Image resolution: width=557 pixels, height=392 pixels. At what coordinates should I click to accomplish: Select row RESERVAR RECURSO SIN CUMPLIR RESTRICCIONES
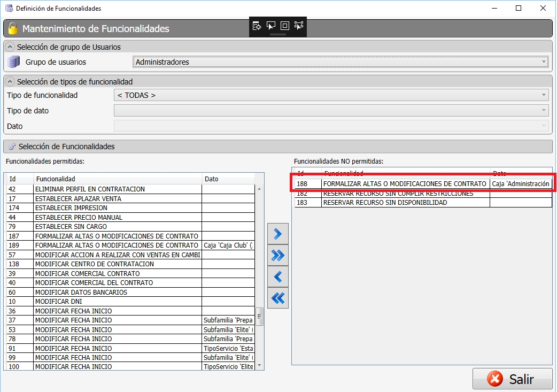[423, 194]
